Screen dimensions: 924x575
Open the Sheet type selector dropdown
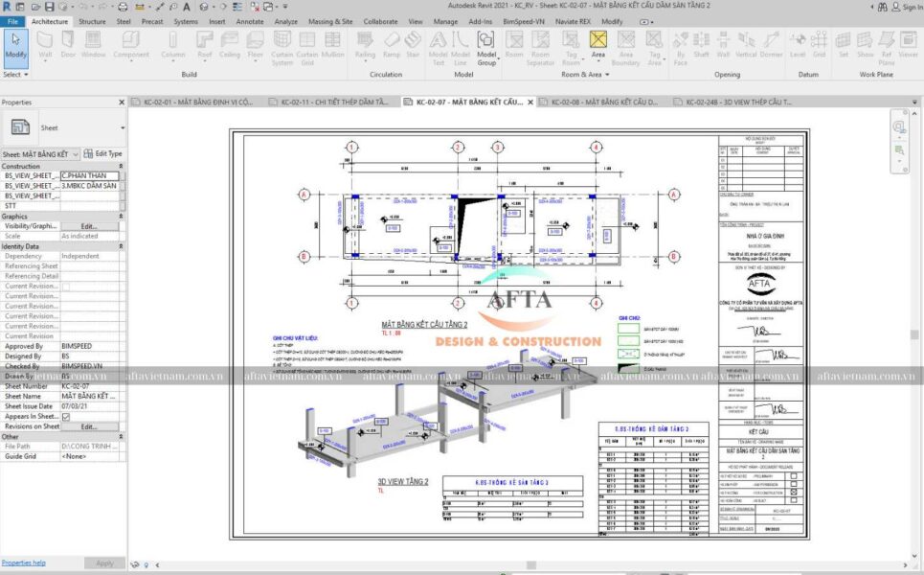pos(123,127)
